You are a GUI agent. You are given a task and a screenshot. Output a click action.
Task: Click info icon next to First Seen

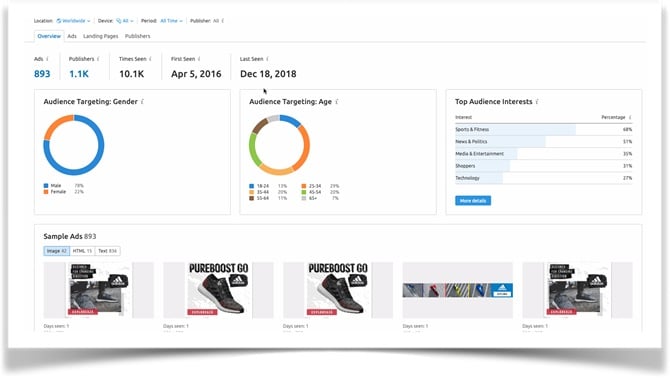click(199, 59)
